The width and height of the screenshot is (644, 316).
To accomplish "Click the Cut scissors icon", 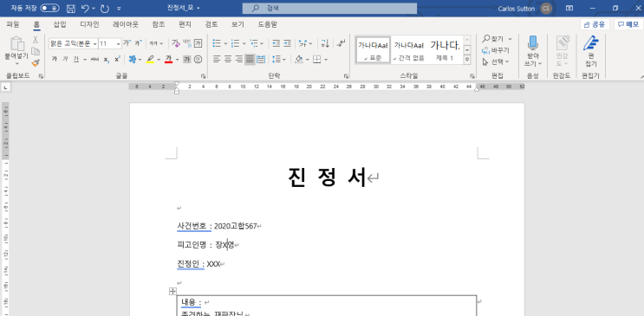I will (36, 40).
